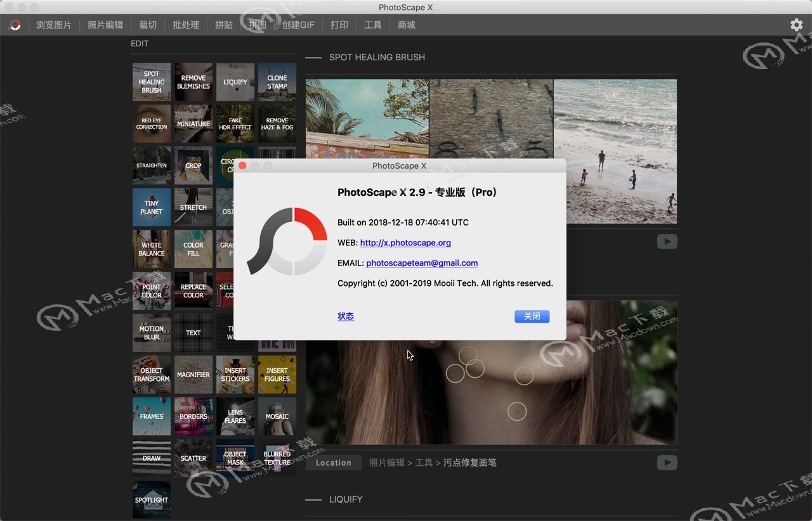Viewport: 812px width, 521px height.
Task: Open the Fake HDR Effect tile
Action: pyautogui.click(x=235, y=124)
